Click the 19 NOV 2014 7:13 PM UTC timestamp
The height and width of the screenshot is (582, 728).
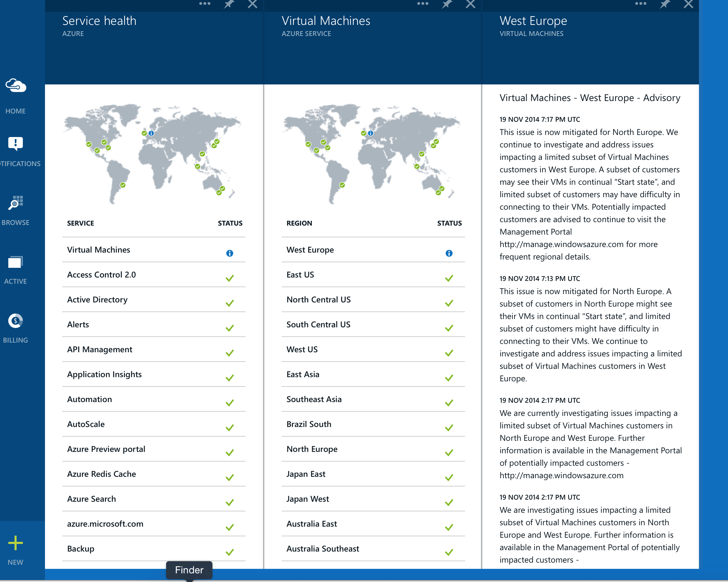[540, 279]
